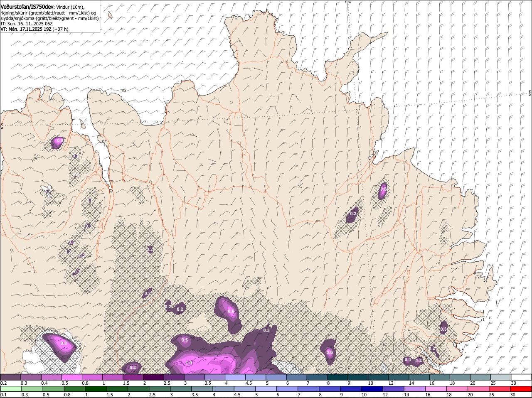Click the upper legend swatch starting at 20

click(481, 377)
